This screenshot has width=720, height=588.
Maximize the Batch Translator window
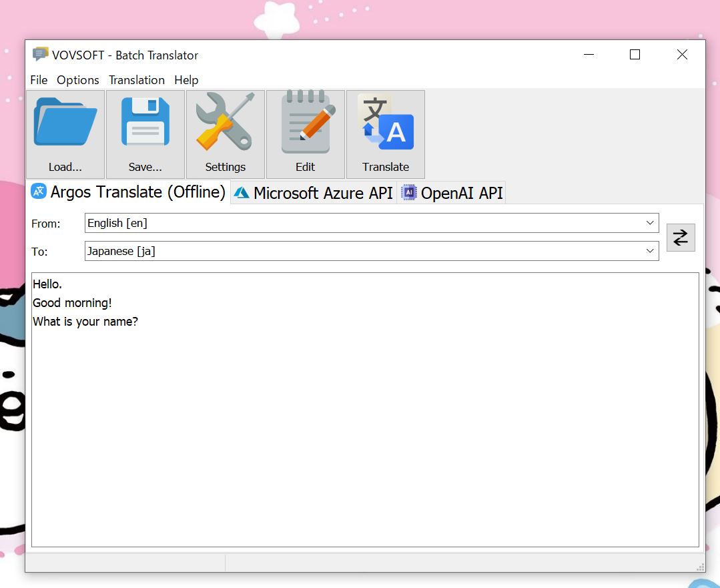(x=635, y=54)
